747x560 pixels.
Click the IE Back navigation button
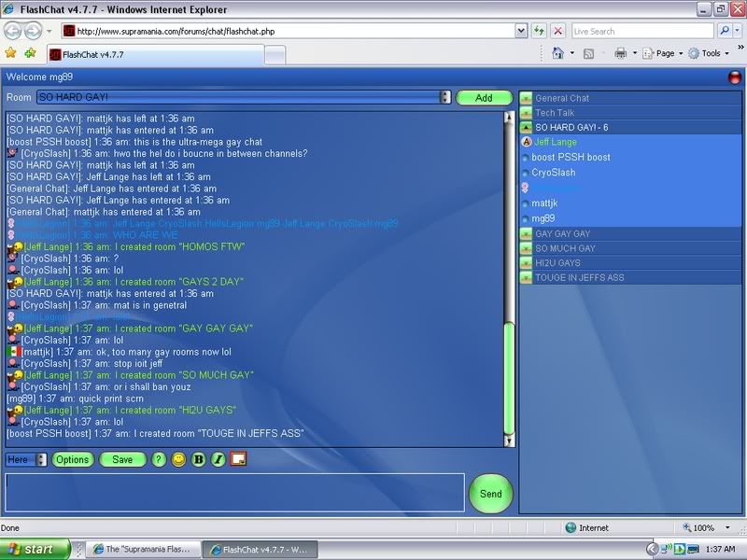pos(13,32)
